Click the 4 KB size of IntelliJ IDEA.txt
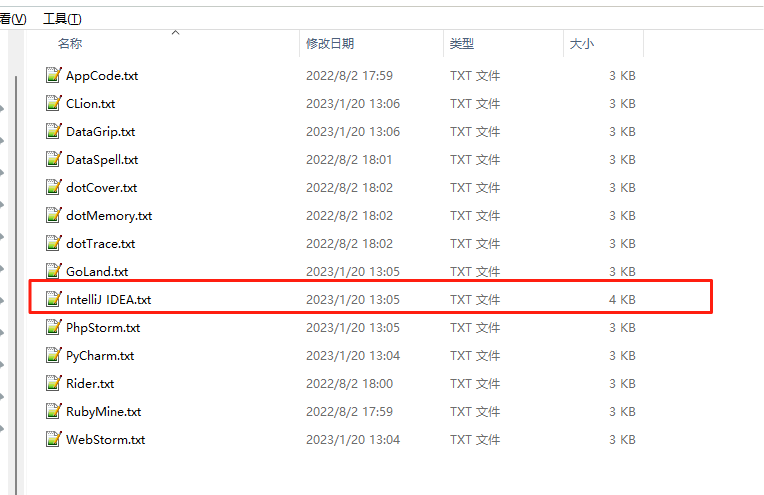Image resolution: width=764 pixels, height=495 pixels. pyautogui.click(x=622, y=300)
